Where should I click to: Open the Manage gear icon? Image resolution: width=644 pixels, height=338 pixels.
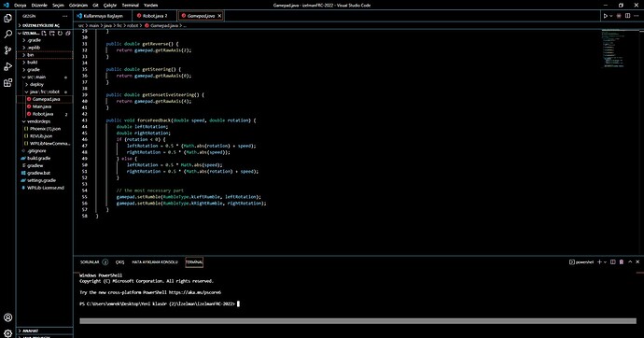(x=7, y=333)
